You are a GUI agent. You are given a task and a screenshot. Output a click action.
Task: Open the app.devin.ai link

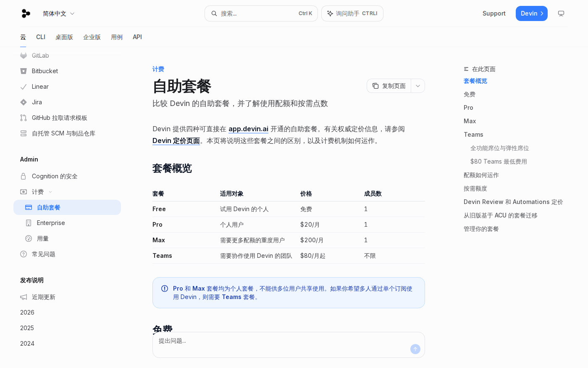point(248,129)
